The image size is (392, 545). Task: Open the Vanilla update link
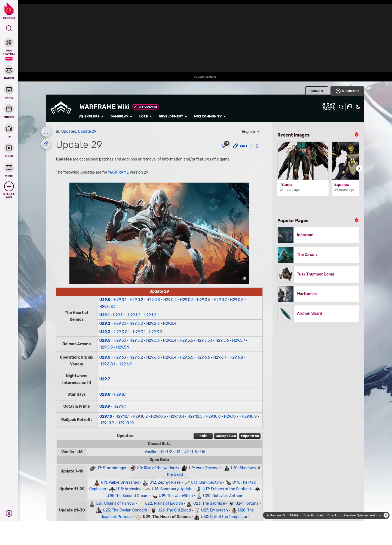click(x=150, y=452)
